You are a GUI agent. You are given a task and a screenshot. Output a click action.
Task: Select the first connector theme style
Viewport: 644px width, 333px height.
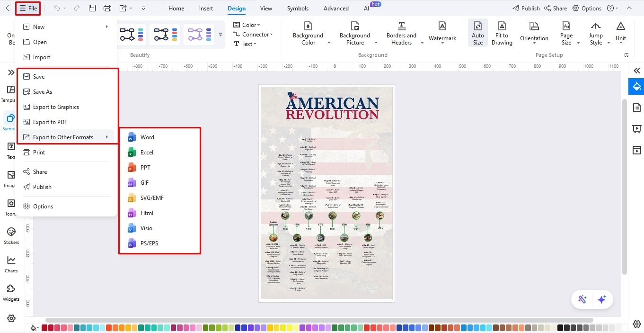[132, 34]
